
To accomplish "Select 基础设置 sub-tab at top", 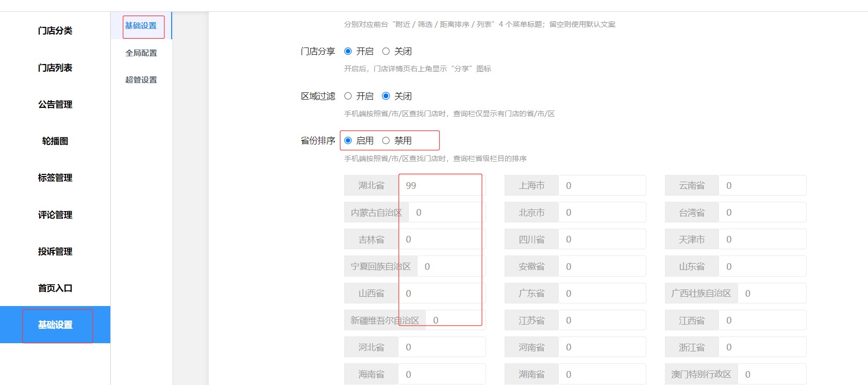I will 141,26.
